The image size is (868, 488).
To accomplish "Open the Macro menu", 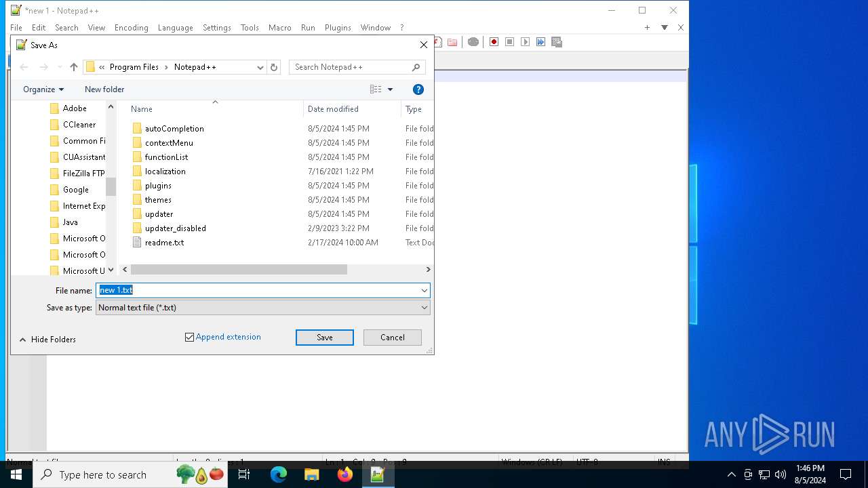I will pos(280,28).
